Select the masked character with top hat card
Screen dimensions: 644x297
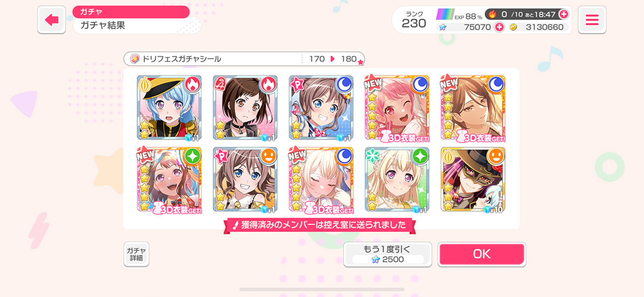(x=473, y=179)
